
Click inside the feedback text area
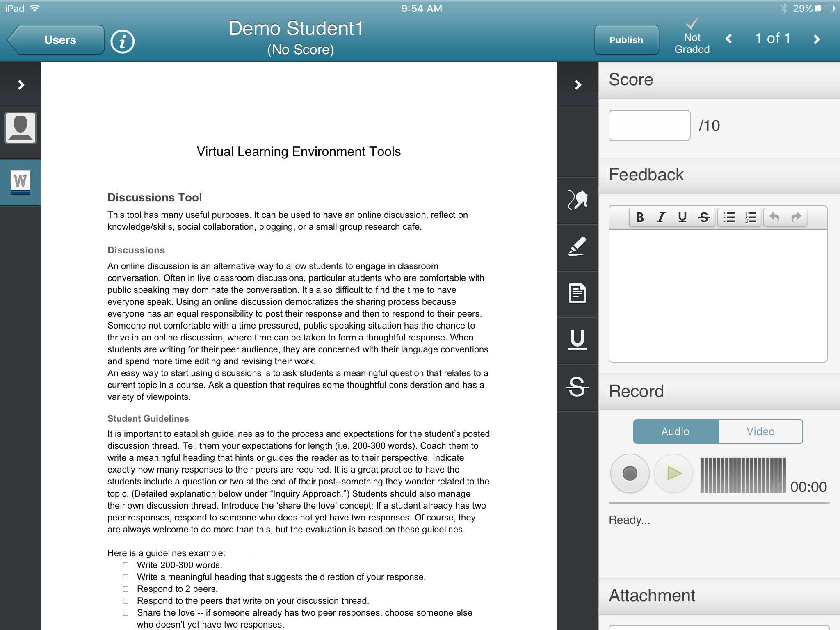(x=718, y=295)
